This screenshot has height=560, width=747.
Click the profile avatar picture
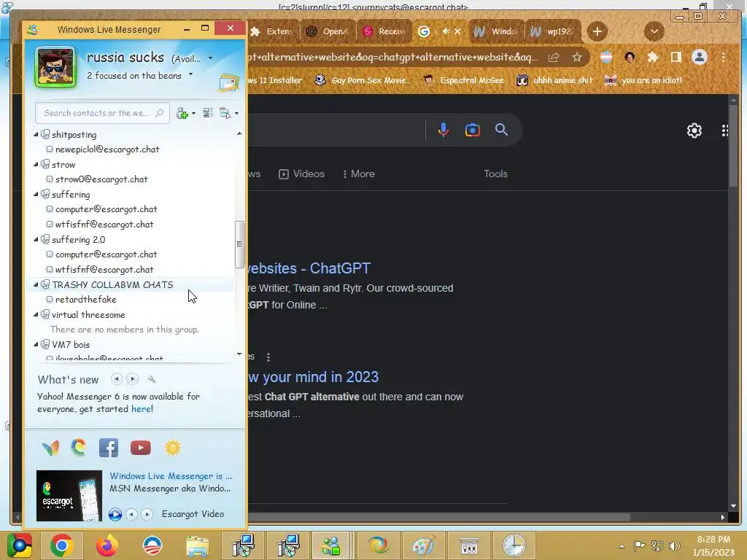click(x=55, y=67)
